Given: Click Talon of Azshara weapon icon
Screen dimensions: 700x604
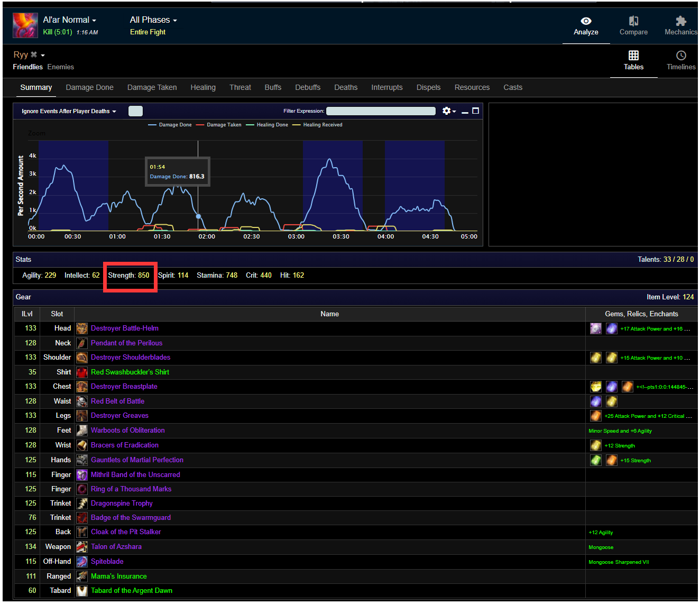Looking at the screenshot, I should click(x=82, y=547).
